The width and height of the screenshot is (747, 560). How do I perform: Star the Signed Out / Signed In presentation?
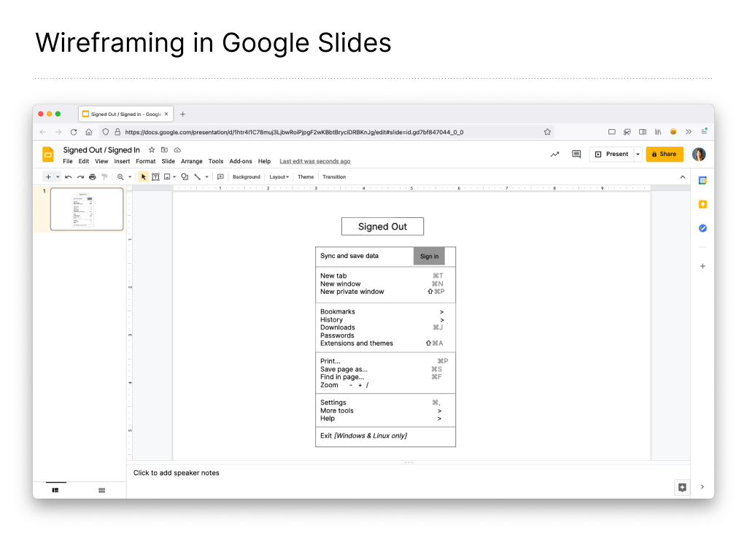[x=152, y=150]
